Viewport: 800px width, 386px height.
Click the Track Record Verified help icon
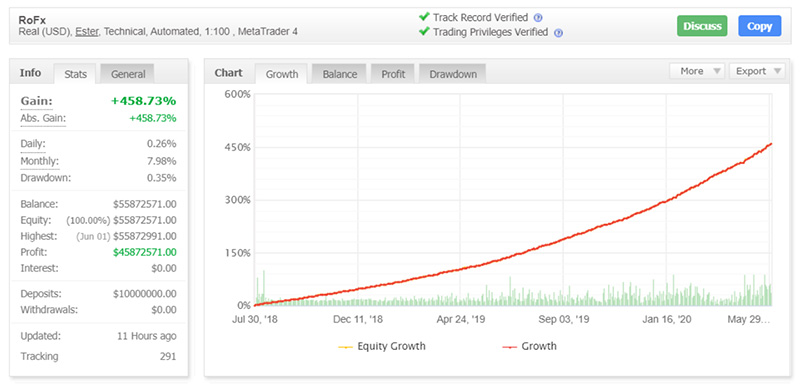point(538,18)
